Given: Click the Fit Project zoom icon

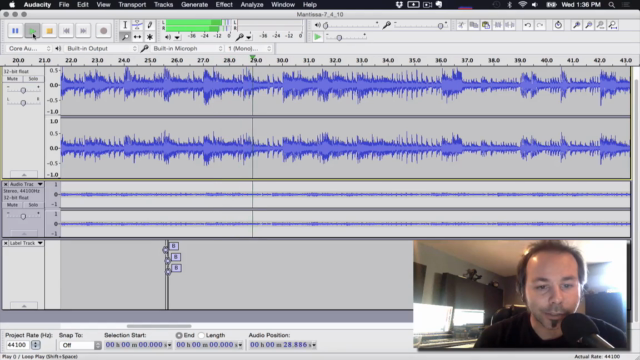Looking at the screenshot, I should [x=613, y=25].
